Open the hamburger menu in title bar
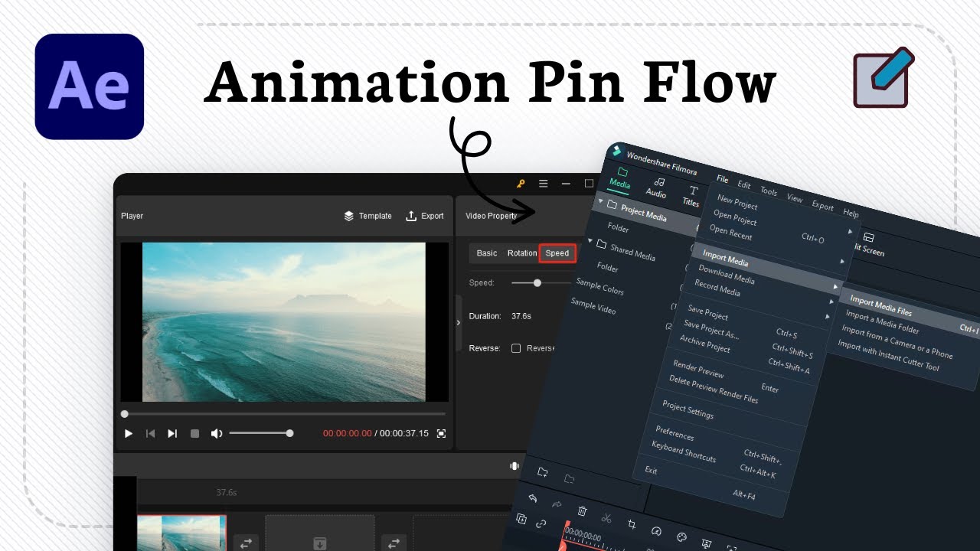 coord(543,184)
